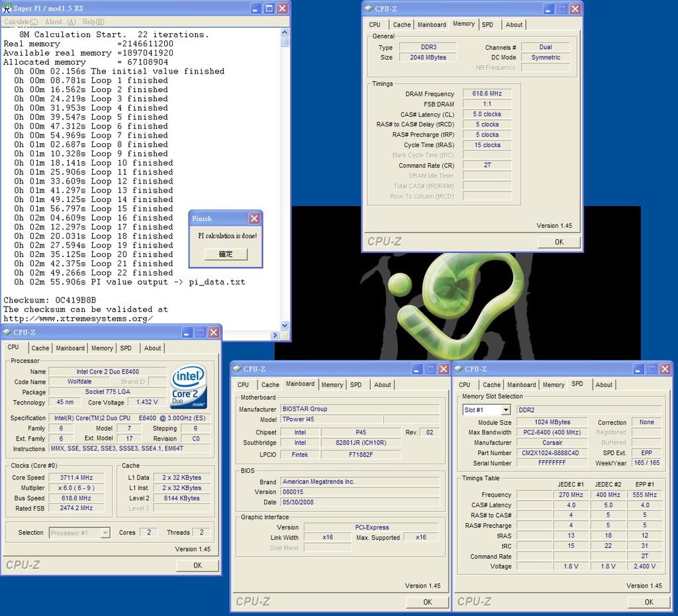Click the Intel Core 2 Duo logo
The width and height of the screenshot is (678, 616).
click(189, 385)
